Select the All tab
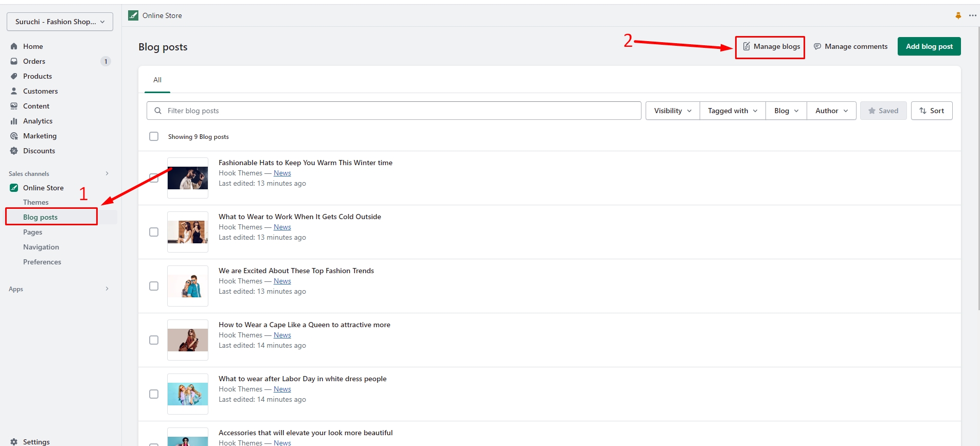The image size is (980, 446). pyautogui.click(x=157, y=80)
